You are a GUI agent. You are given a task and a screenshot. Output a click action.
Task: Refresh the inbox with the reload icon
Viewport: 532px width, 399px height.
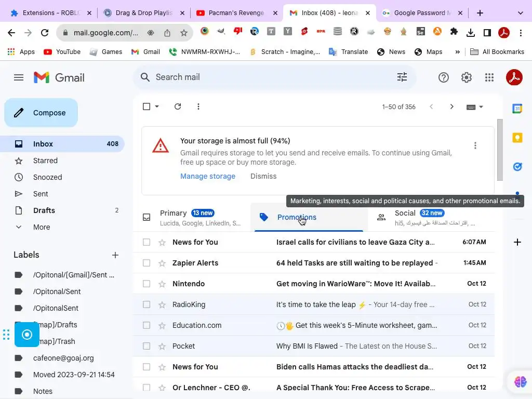point(178,107)
